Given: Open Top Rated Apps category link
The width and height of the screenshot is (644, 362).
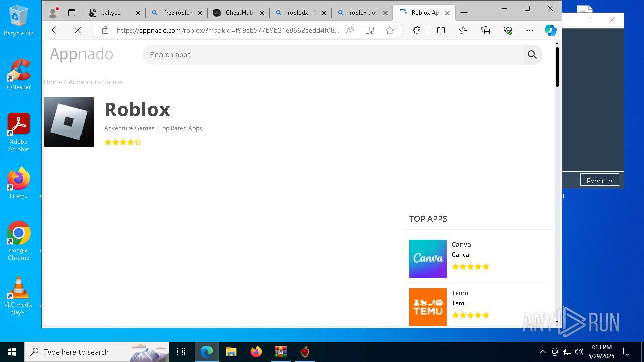Looking at the screenshot, I should 180,128.
